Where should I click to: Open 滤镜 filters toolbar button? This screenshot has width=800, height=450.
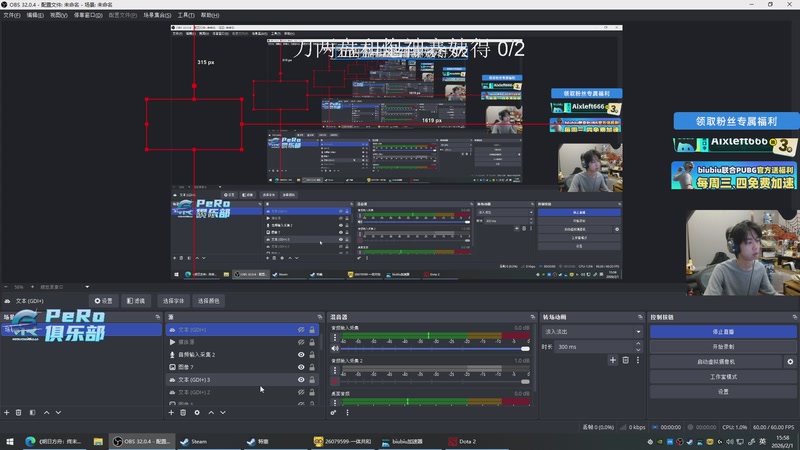point(136,301)
